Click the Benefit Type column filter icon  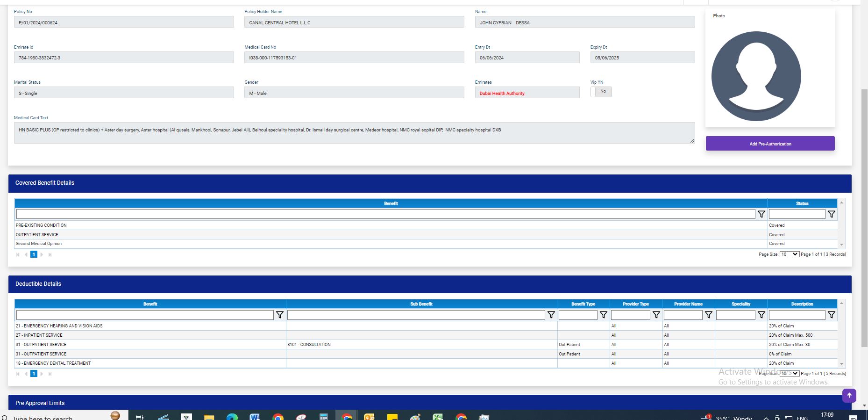(603, 315)
